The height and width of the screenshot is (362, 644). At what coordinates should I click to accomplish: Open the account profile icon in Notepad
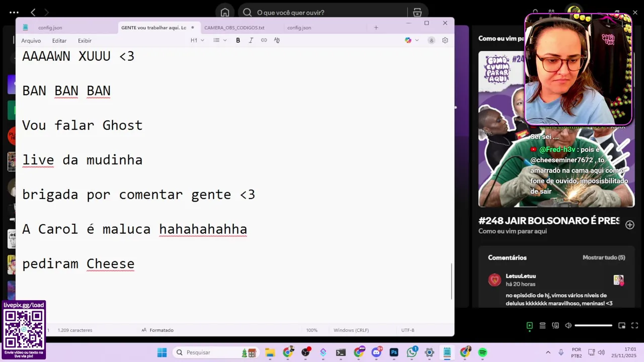[431, 40]
